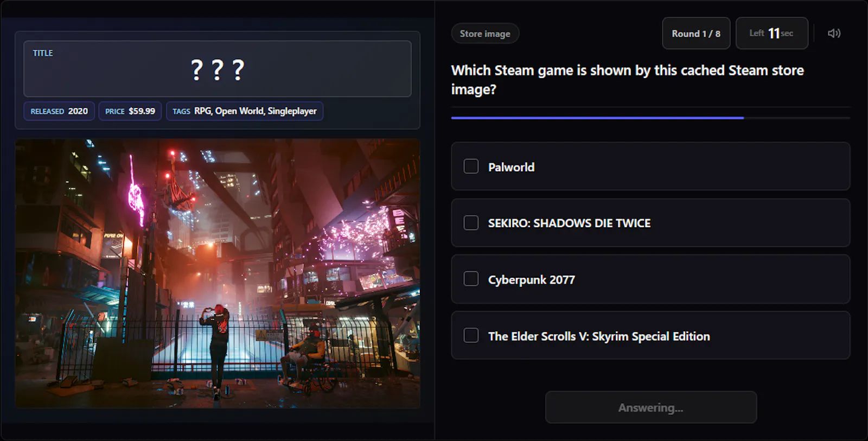868x441 pixels.
Task: Open the cached Steam store screenshot
Action: click(218, 273)
